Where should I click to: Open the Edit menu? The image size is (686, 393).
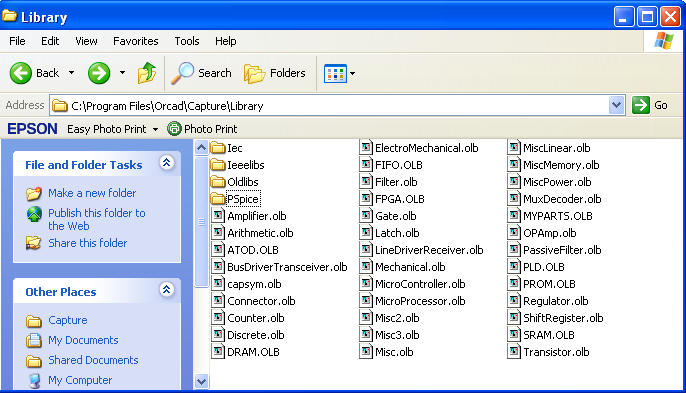tap(50, 41)
